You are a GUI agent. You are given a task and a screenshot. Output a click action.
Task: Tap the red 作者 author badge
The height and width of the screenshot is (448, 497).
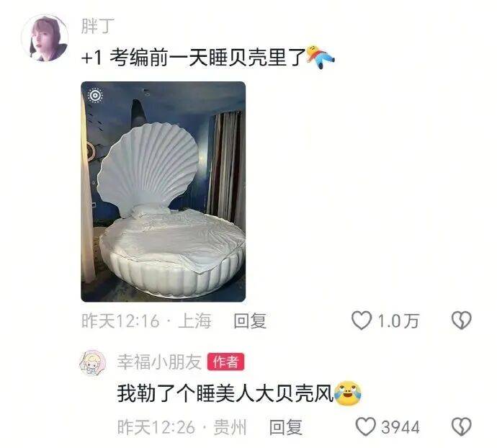pos(225,362)
